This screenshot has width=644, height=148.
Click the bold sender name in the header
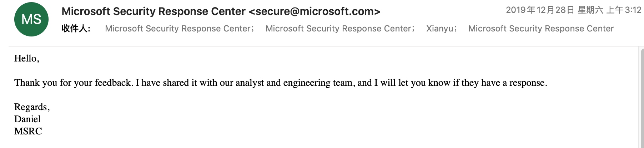pos(154,11)
